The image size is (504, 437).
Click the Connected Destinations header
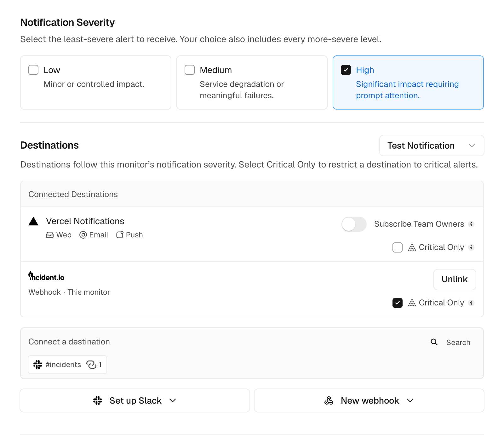73,194
